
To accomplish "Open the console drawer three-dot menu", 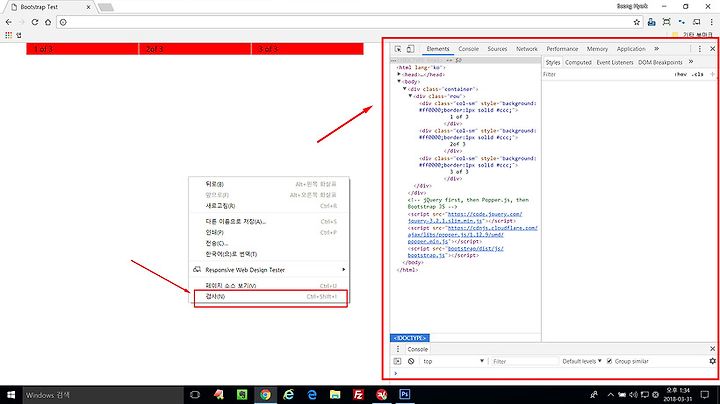I will tap(398, 349).
